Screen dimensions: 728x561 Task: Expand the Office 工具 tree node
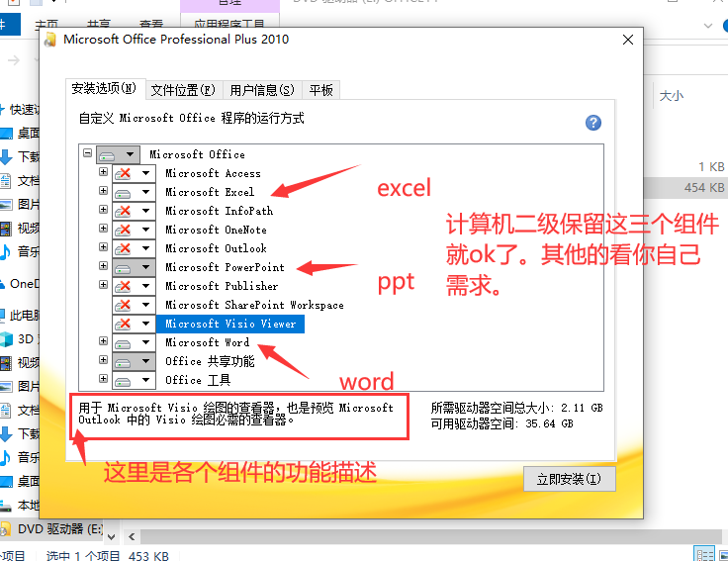click(103, 379)
